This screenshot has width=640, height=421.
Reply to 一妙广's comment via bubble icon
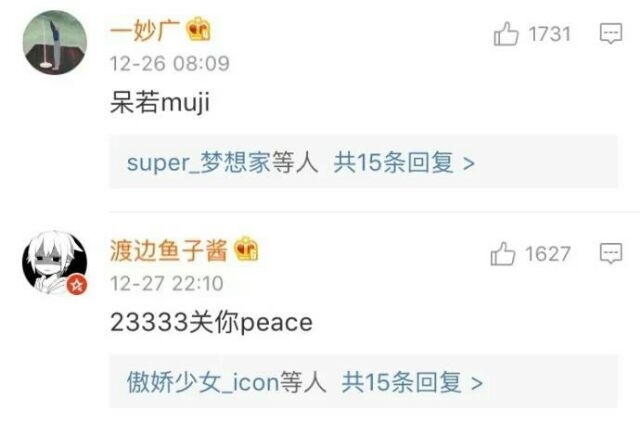pyautogui.click(x=611, y=33)
